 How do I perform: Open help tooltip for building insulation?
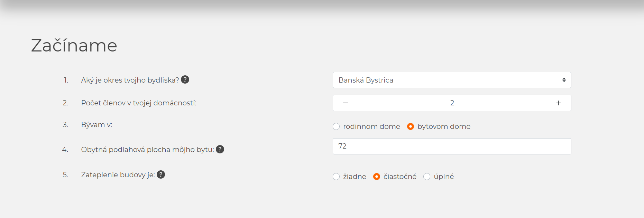click(161, 174)
